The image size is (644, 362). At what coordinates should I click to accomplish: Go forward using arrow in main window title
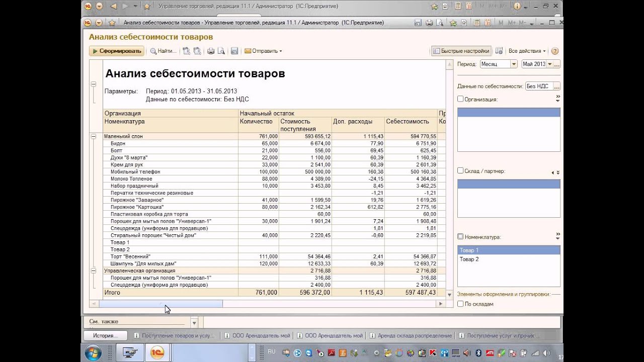pos(125,6)
